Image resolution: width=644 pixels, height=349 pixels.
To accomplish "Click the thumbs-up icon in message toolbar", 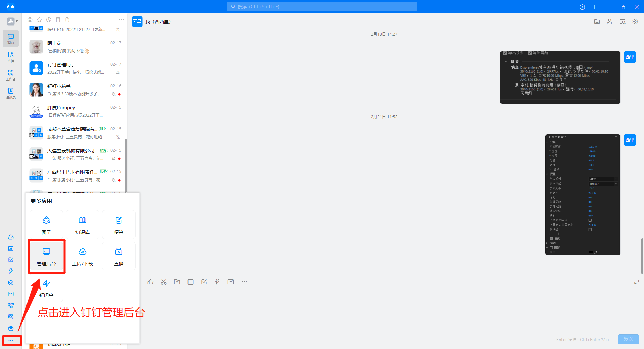I will coord(150,282).
